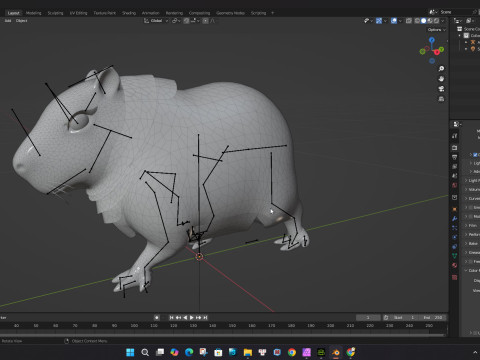Switch perspective/orthographic with the grid icon
480x360 pixels.
click(441, 99)
